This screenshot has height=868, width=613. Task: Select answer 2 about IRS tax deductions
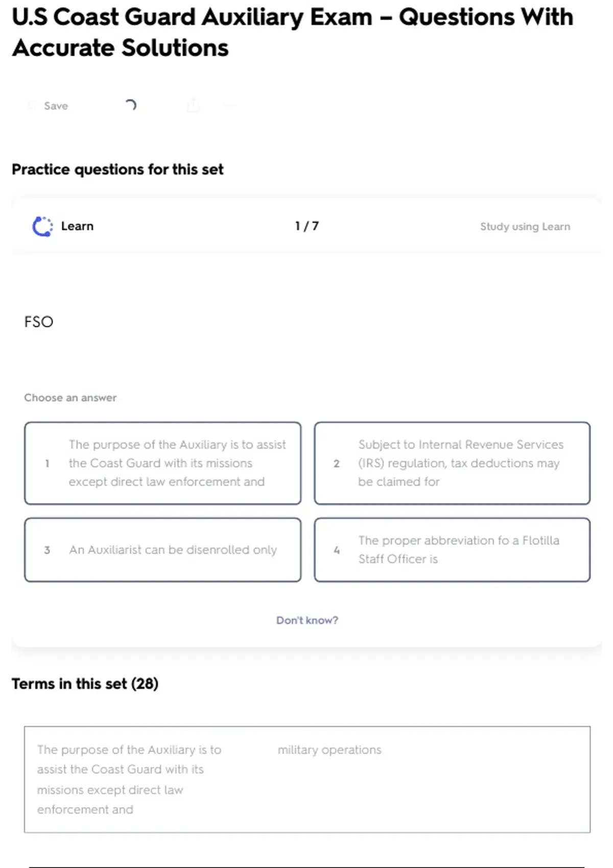click(452, 463)
